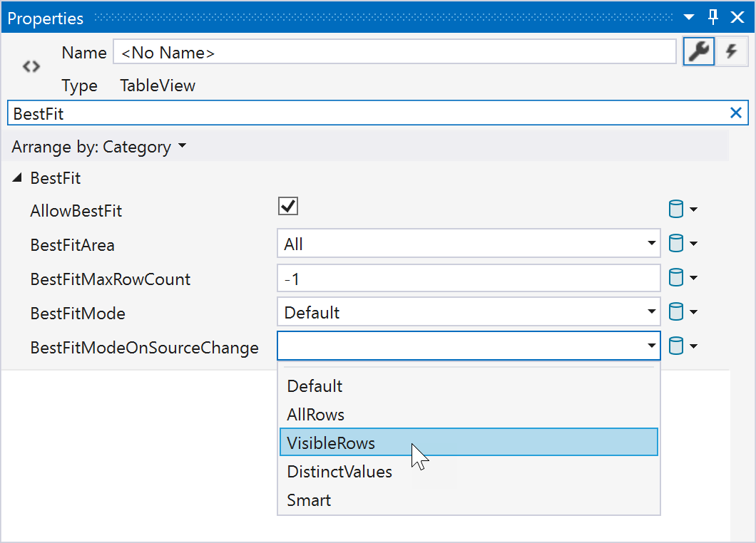Open the binding marker for BestFitModeOnSourceChange
This screenshot has width=756, height=543.
tap(682, 347)
